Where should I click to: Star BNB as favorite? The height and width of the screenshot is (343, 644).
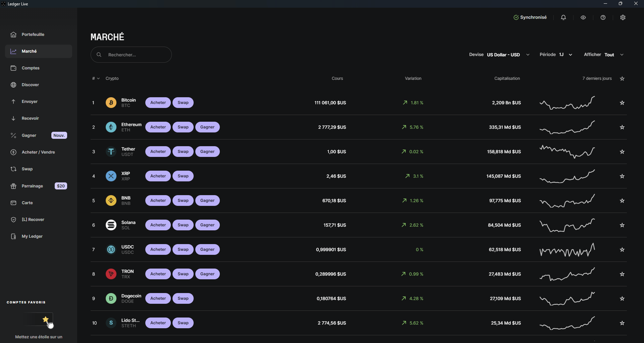click(x=622, y=201)
